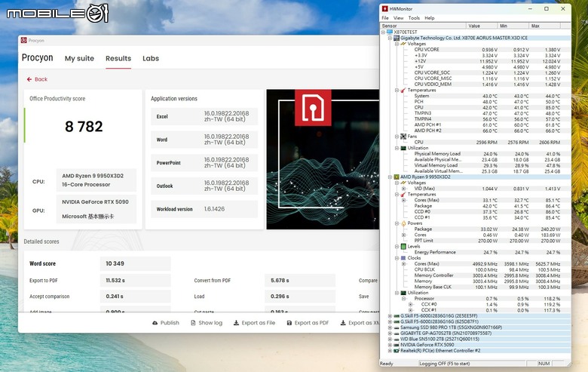Screen dimensions: 588x372
Task: Click the green Levels icon
Action: point(403,246)
